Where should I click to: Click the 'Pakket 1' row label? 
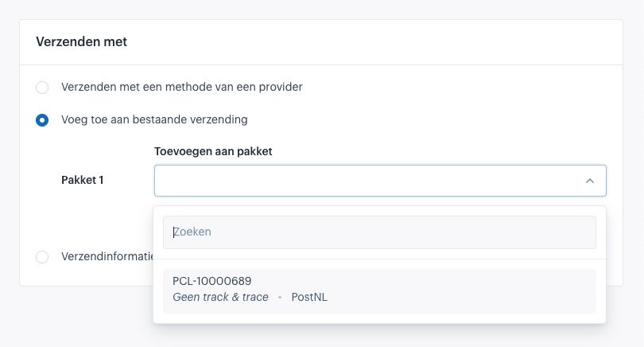pos(83,180)
